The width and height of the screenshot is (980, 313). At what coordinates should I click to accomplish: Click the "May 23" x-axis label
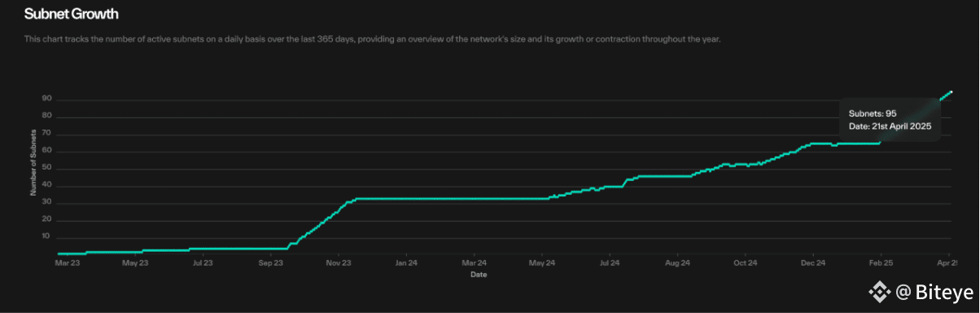coord(135,263)
